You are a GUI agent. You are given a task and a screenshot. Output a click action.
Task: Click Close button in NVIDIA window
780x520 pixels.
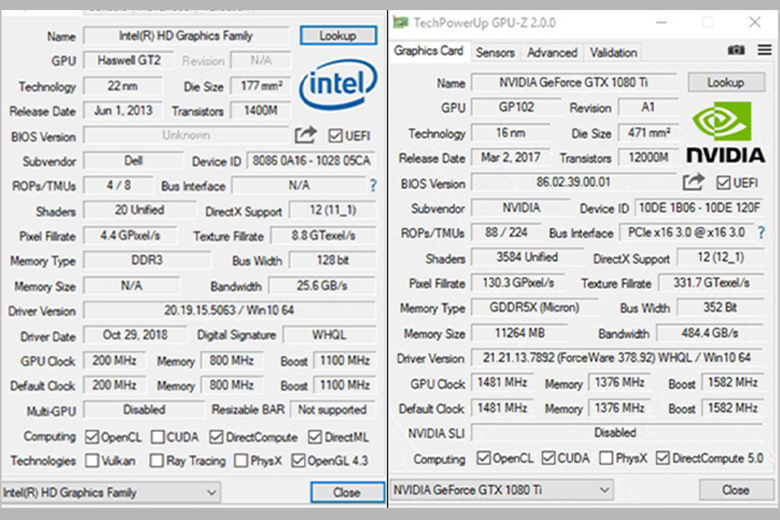[736, 490]
